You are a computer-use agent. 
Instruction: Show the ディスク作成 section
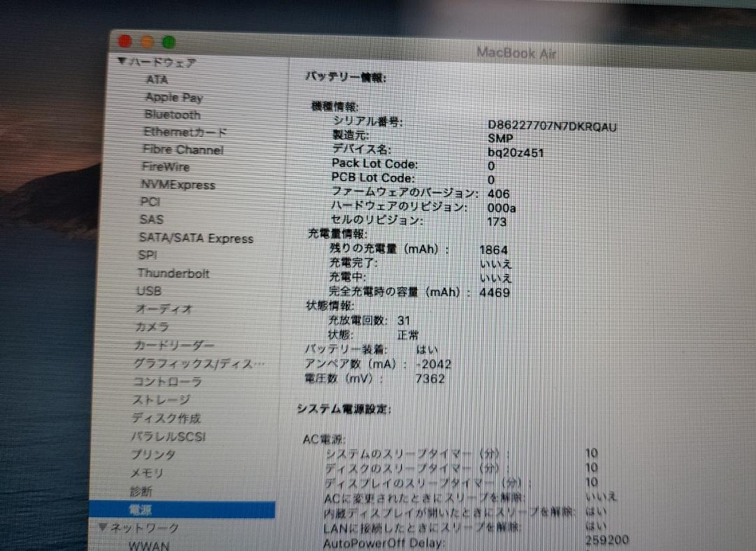point(166,418)
